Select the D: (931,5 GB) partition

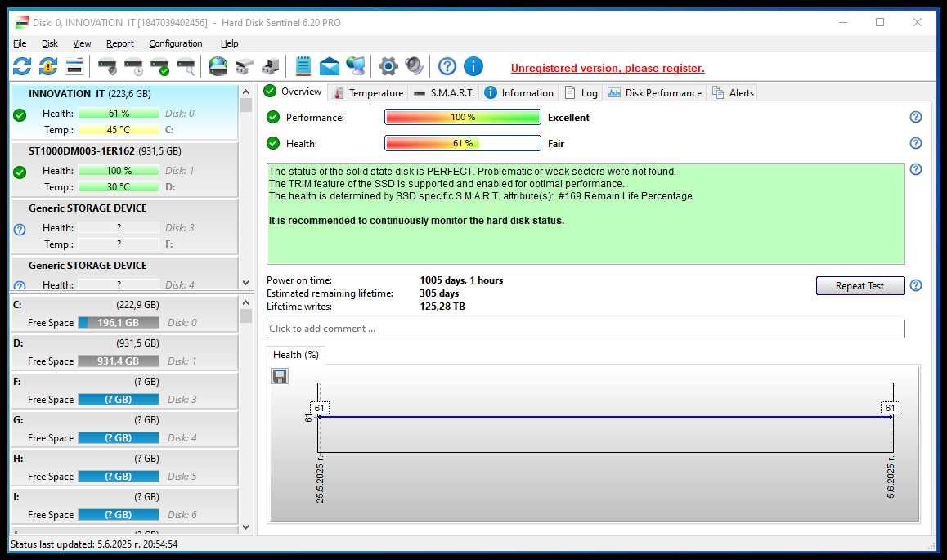pos(124,352)
